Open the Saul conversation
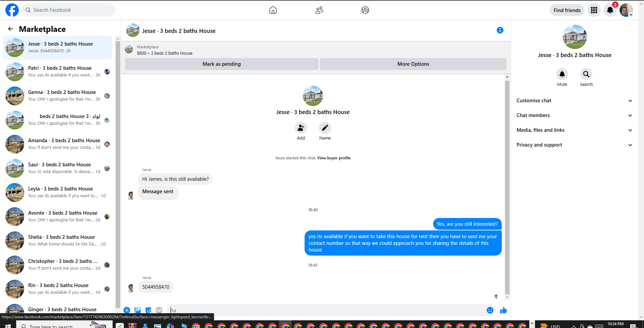The width and height of the screenshot is (644, 328). pos(57,168)
